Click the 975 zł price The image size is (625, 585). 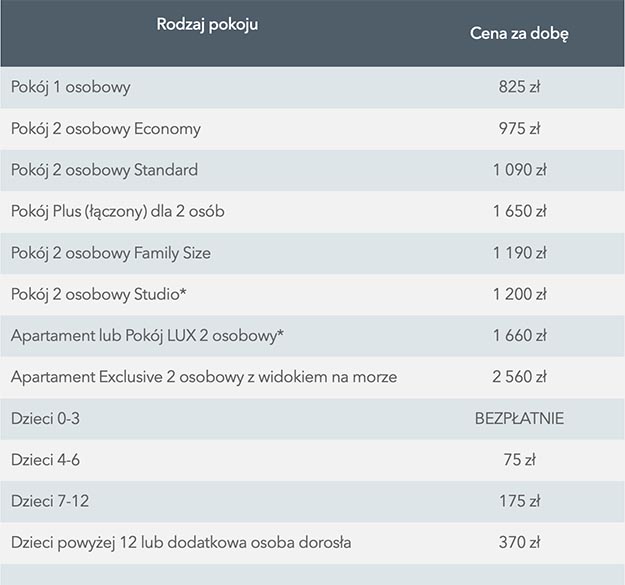519,129
